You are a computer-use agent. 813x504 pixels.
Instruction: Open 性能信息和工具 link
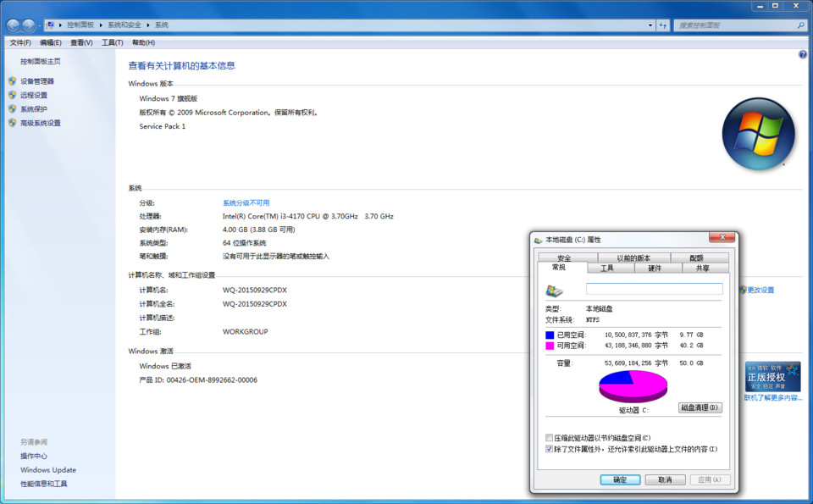pyautogui.click(x=43, y=484)
